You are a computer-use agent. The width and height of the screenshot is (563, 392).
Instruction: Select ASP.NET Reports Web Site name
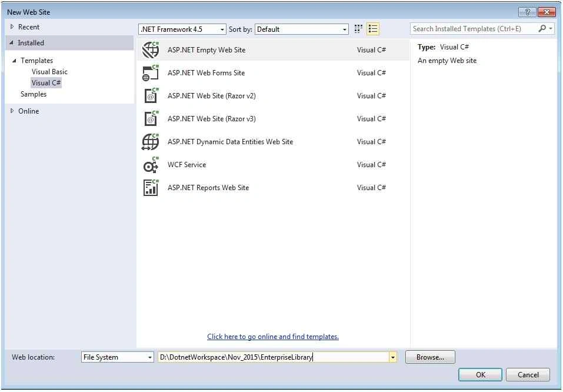(208, 188)
